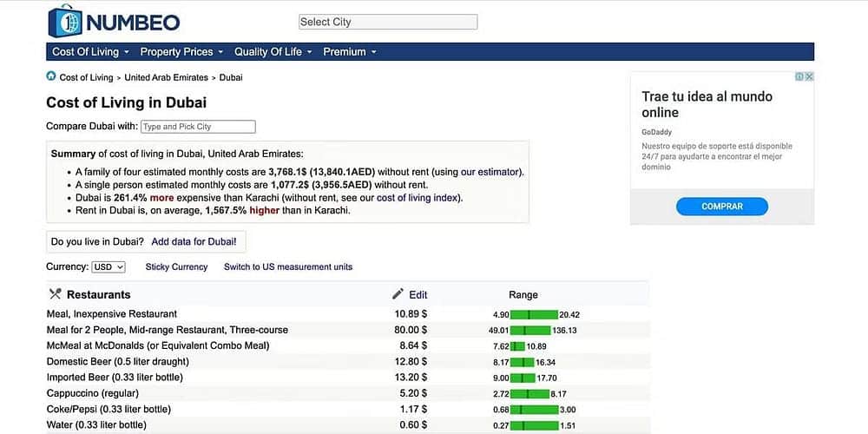Click the home icon in breadcrumb
Screen dimensions: 868x434
(x=51, y=76)
